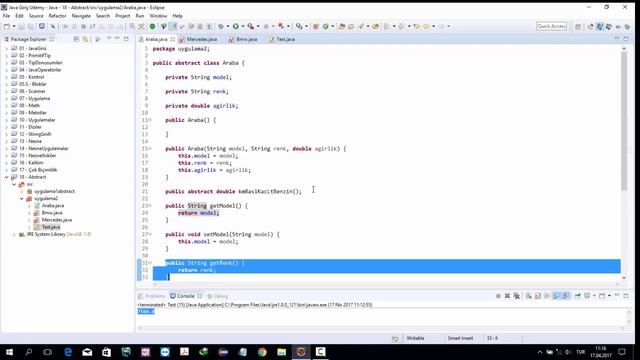Open the Refactor menu
The width and height of the screenshot is (640, 360).
pos(57,16)
